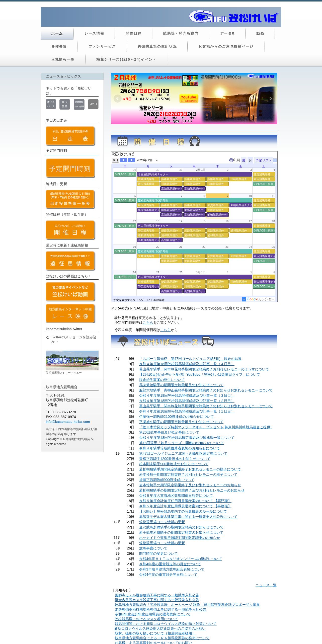322x644 pixels.
Task: Open 令和4年度の重賞競走等日程について link
Action: pos(168,575)
